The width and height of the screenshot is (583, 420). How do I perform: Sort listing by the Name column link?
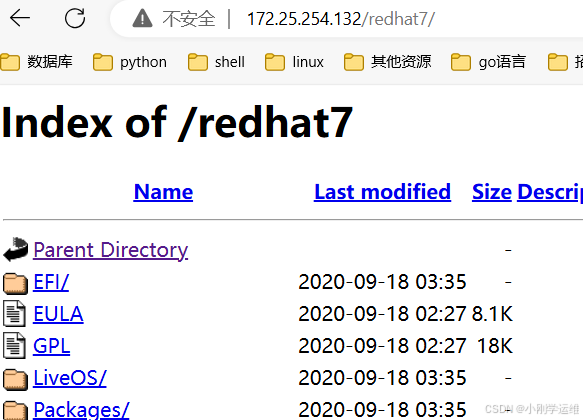pyautogui.click(x=163, y=192)
